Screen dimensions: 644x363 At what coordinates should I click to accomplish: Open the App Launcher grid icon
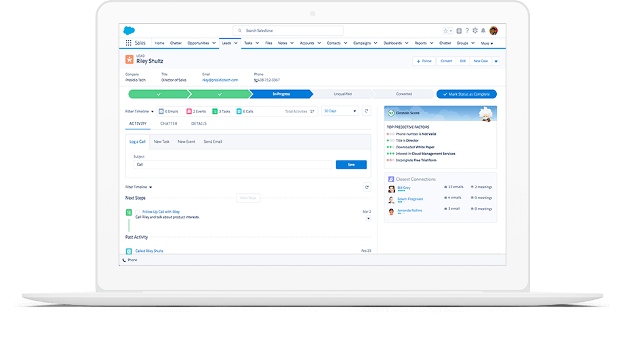[129, 43]
